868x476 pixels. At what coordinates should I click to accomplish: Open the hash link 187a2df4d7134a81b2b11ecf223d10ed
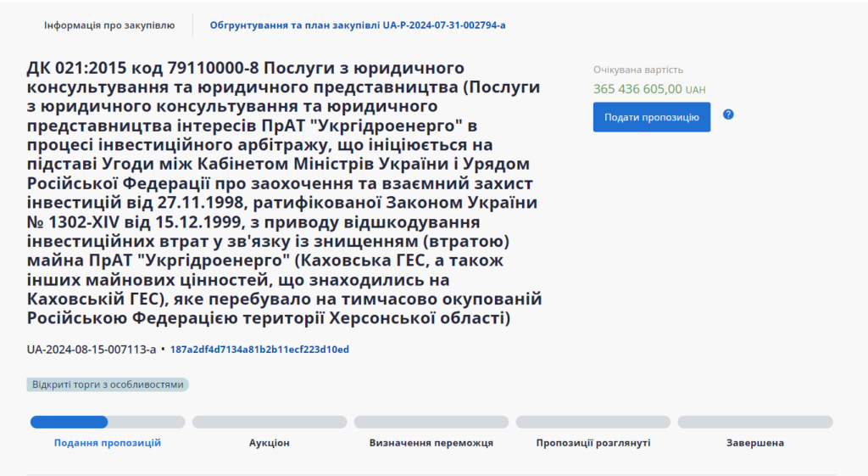(259, 350)
